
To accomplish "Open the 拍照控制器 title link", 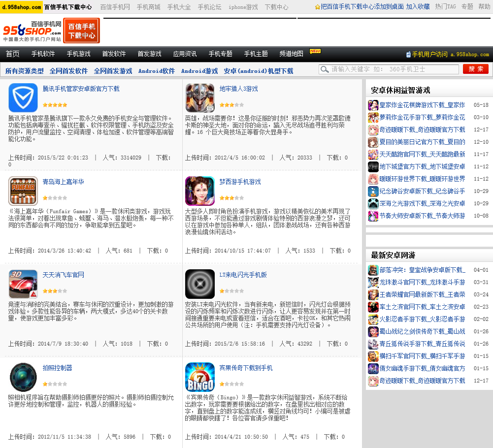I will [x=57, y=368].
